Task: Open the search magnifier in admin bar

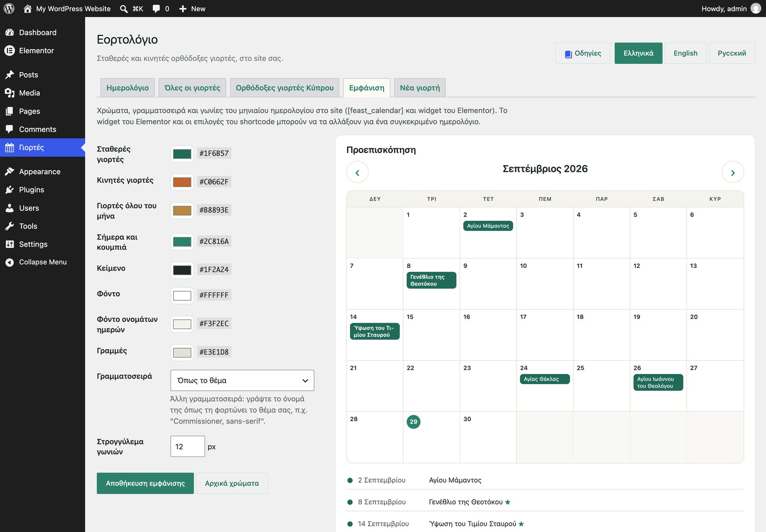Action: pyautogui.click(x=124, y=9)
